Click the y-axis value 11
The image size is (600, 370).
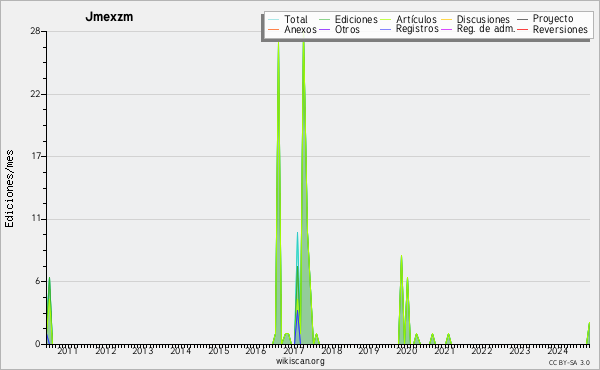pos(36,219)
